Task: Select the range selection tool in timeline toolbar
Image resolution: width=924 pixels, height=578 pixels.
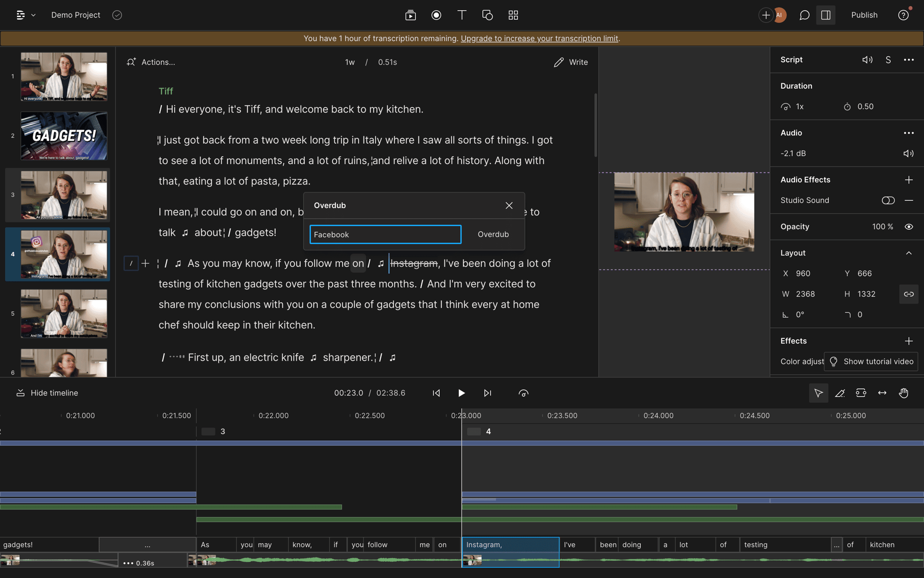Action: click(861, 393)
